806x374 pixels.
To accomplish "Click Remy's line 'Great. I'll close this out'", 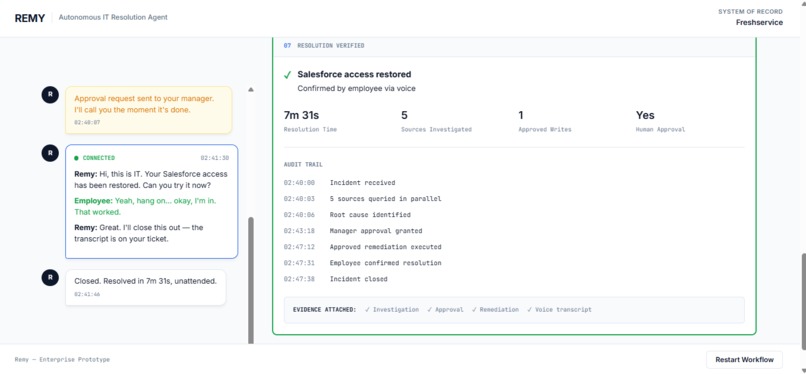I will point(139,233).
